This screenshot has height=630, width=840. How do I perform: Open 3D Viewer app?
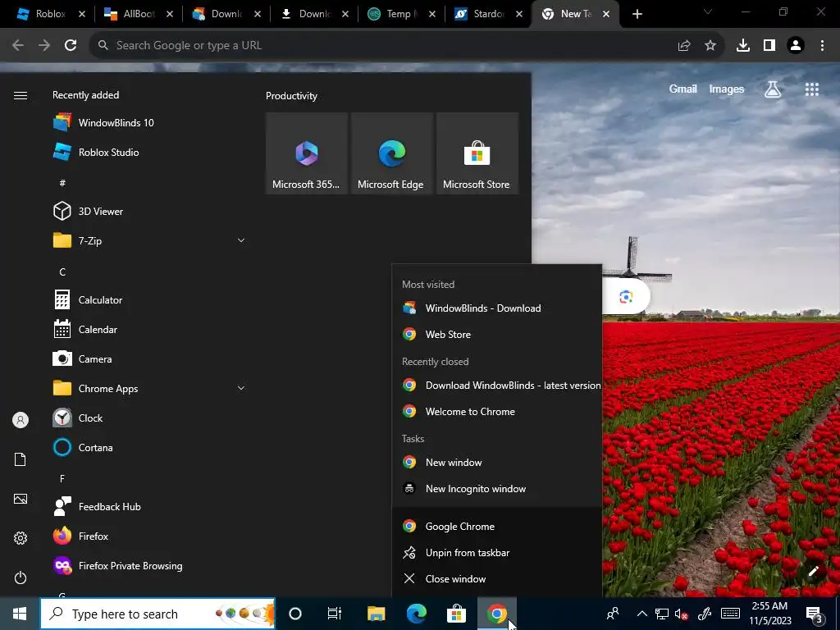(150, 212)
